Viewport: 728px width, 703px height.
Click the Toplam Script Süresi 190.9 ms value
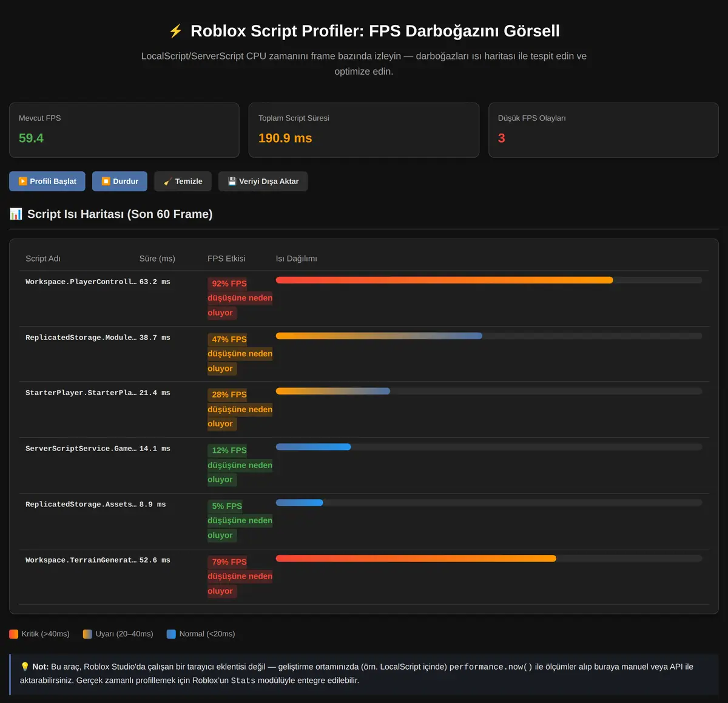coord(285,138)
